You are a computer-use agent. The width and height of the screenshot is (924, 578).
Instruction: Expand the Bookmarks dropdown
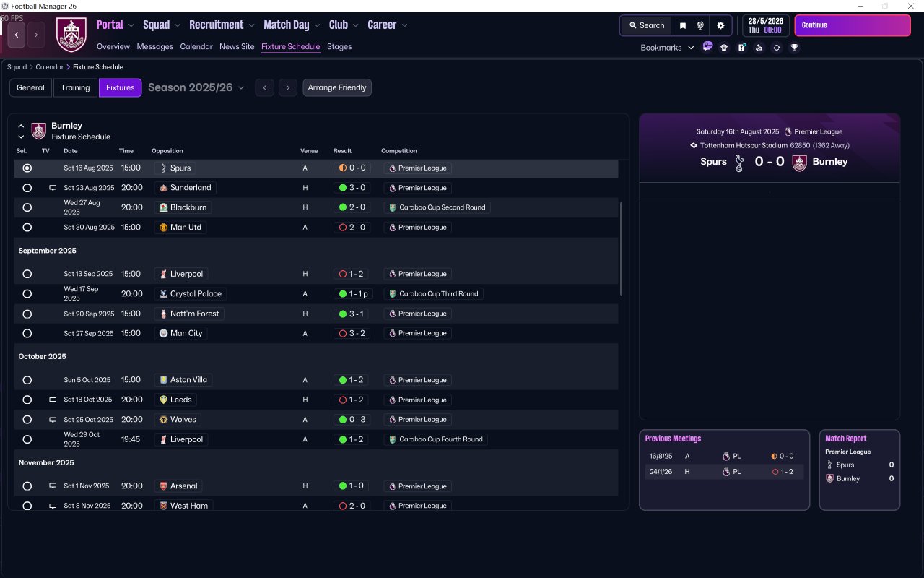click(x=667, y=48)
